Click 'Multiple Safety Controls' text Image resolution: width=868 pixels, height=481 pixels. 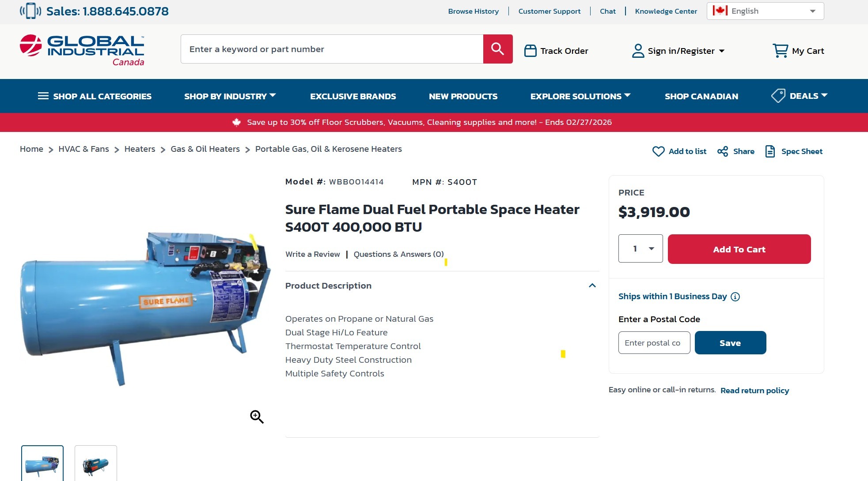(334, 373)
